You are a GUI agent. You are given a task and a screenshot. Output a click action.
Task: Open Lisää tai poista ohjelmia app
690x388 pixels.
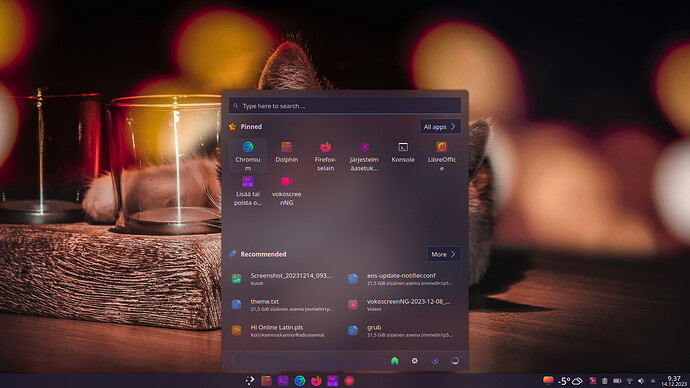[248, 191]
